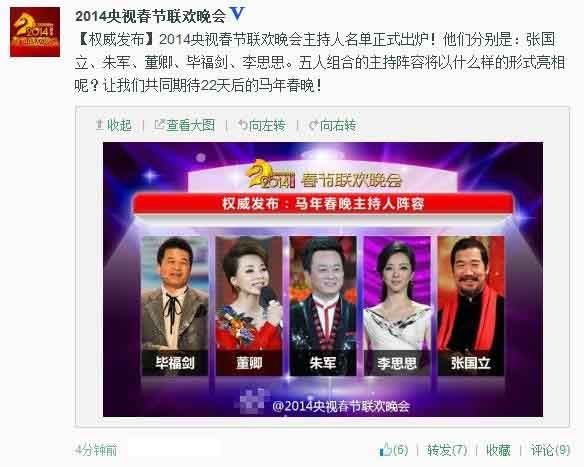Open 查看大图 to view large image
The height and width of the screenshot is (467, 584).
[x=185, y=125]
